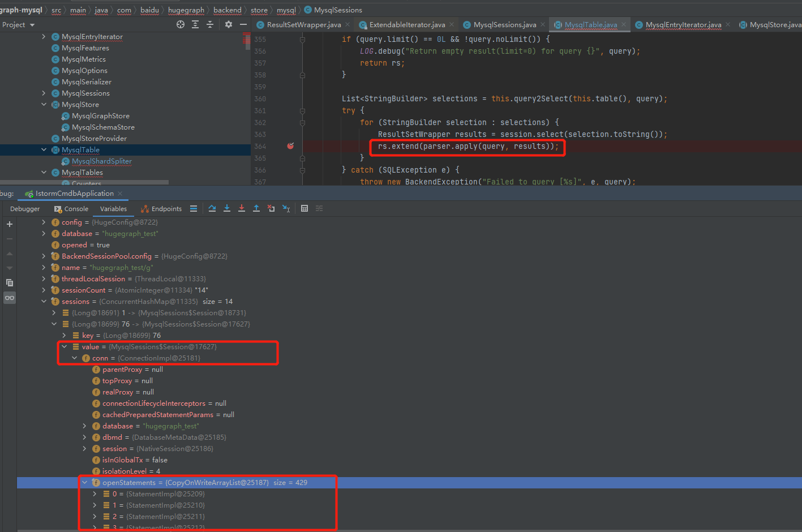802x532 pixels.
Task: Click the locate/select opened file icon in Project panel
Action: [181, 24]
